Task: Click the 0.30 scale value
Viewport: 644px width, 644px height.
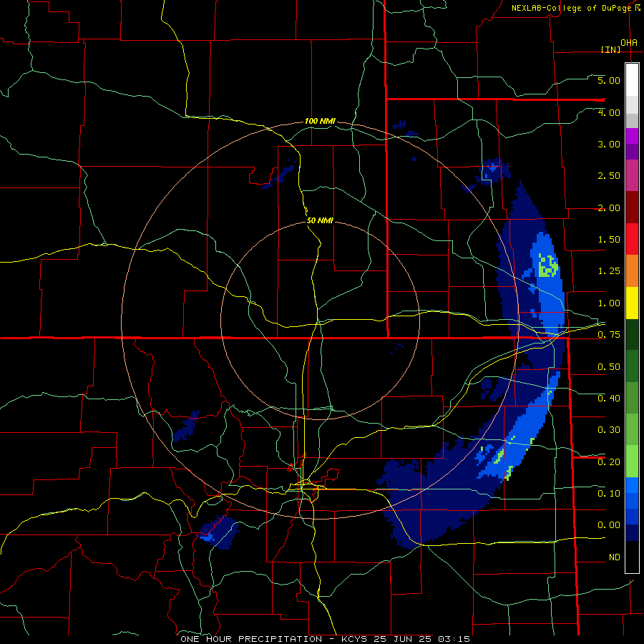Action: tap(609, 430)
